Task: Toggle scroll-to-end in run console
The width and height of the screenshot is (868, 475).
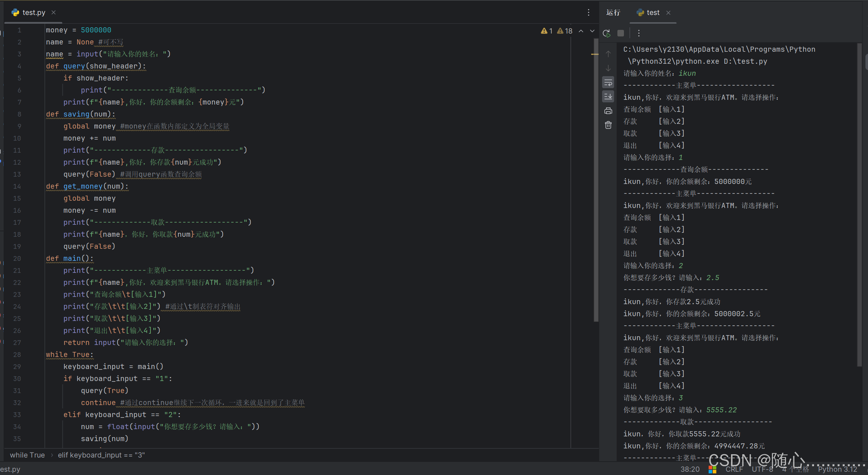Action: (608, 97)
